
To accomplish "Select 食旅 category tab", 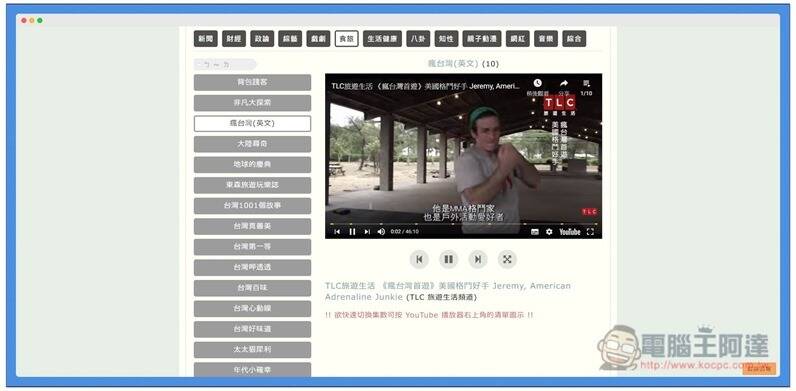I will [x=347, y=39].
